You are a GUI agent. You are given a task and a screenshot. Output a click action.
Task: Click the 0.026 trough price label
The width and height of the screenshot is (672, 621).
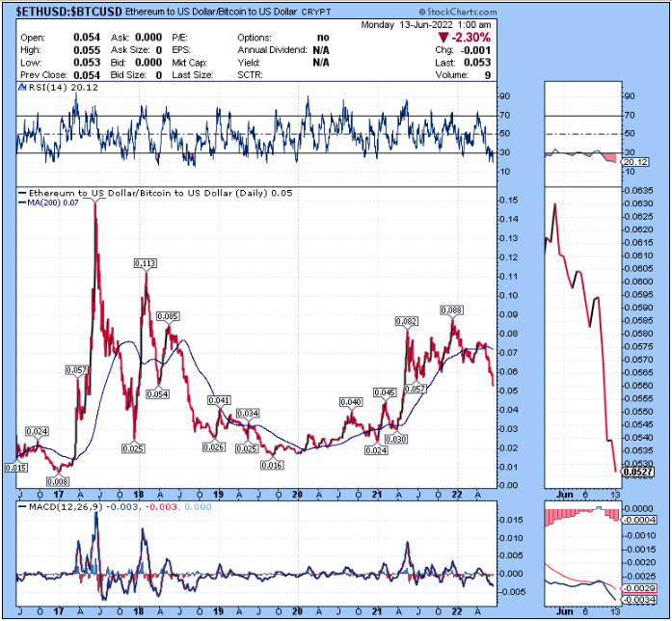[x=214, y=447]
